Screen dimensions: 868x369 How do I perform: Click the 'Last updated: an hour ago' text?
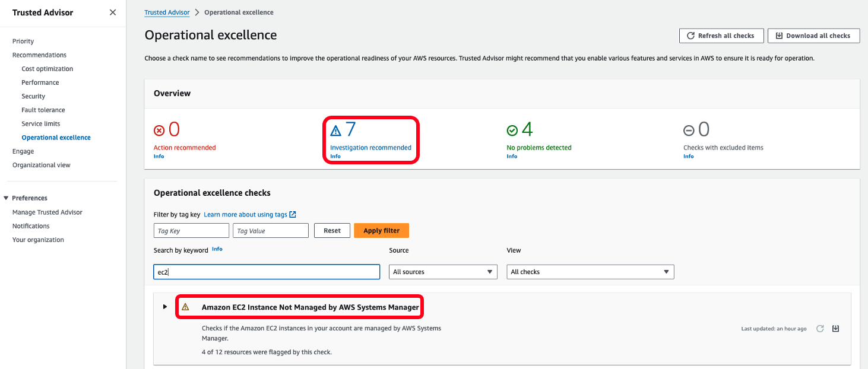click(774, 329)
